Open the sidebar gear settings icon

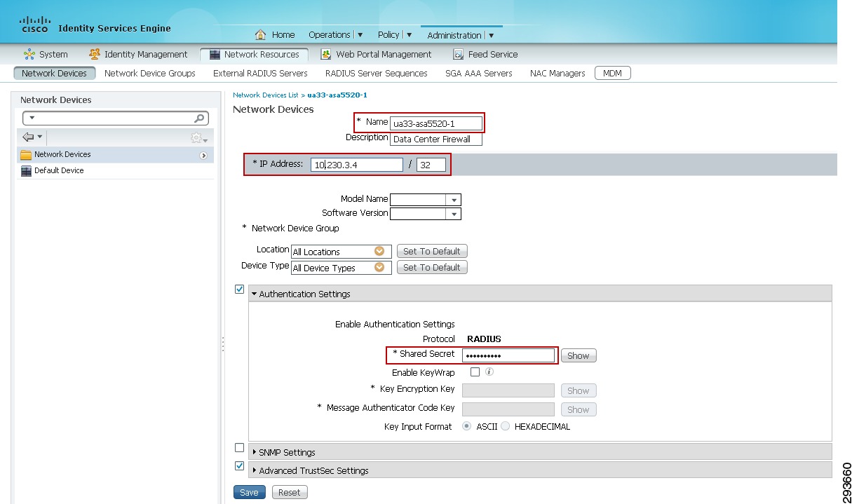(x=197, y=138)
